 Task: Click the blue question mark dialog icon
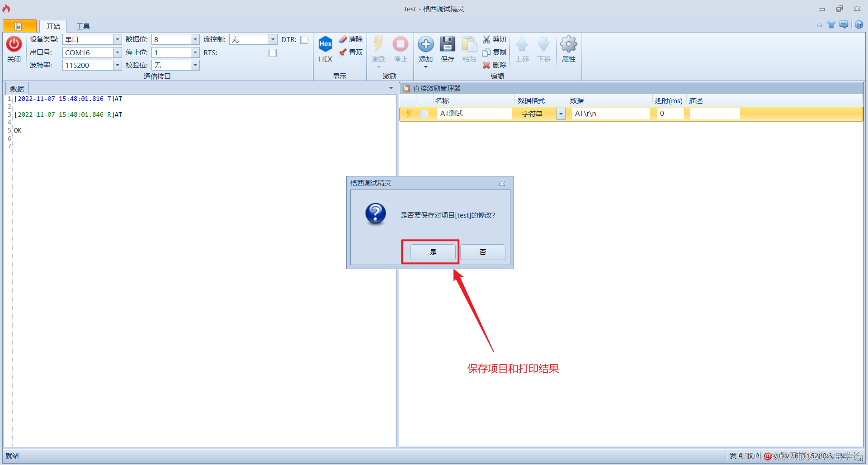point(376,214)
